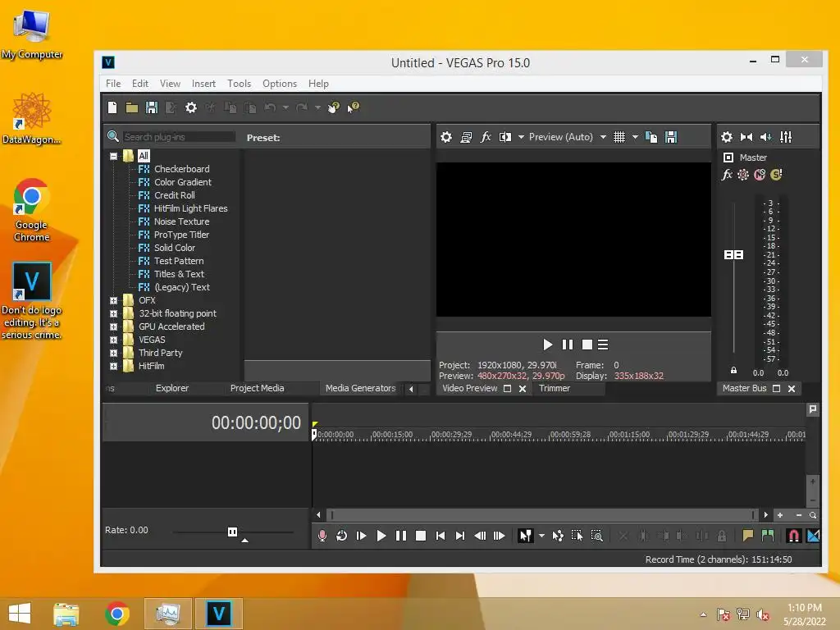This screenshot has width=840, height=630.
Task: Insert a Marker using the flag icon
Action: click(x=748, y=536)
